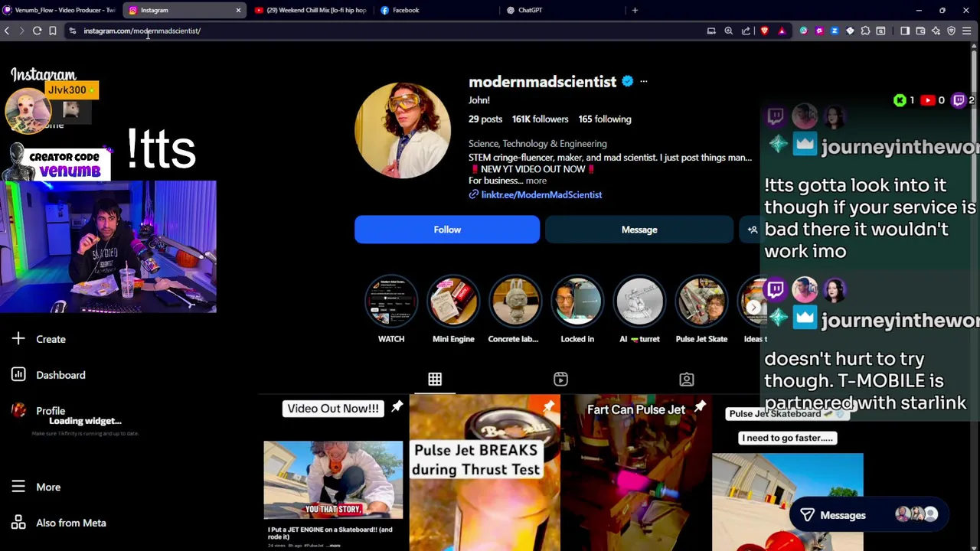Image resolution: width=980 pixels, height=551 pixels.
Task: Open the Brave Wallet icon
Action: click(920, 31)
